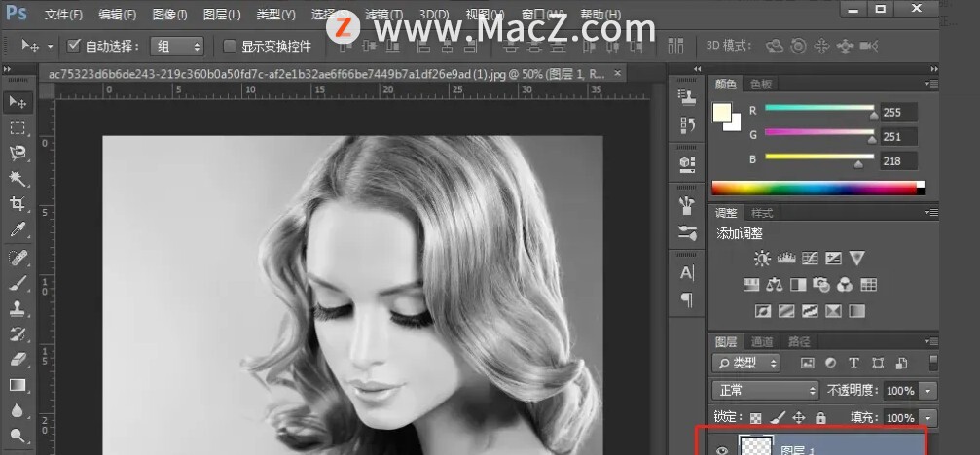Toggle lock all padlock icon
The image size is (980, 455).
coord(820,417)
